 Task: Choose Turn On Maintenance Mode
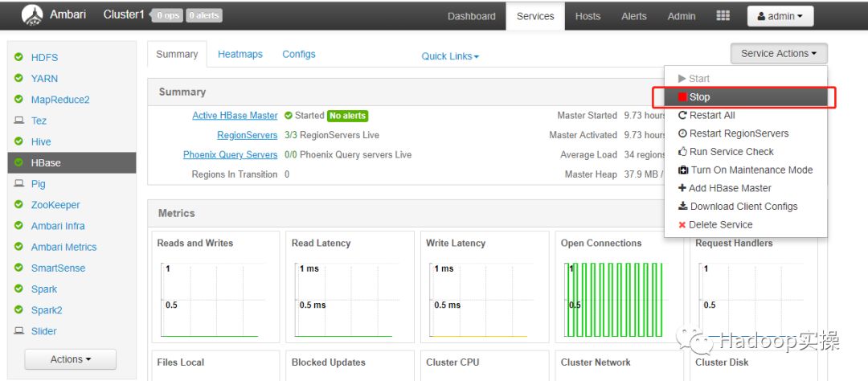click(x=746, y=170)
